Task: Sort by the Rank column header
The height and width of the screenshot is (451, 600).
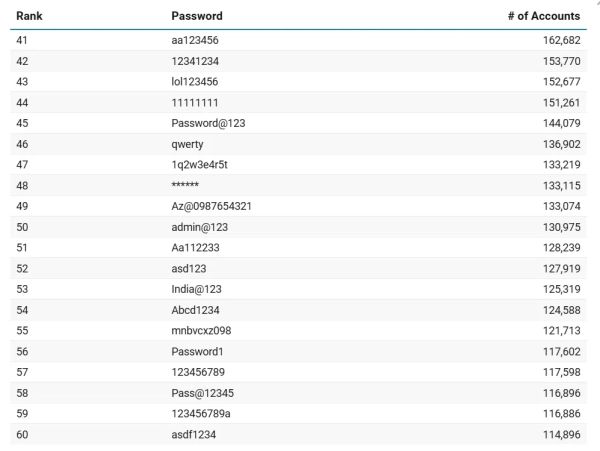Action: pyautogui.click(x=31, y=16)
